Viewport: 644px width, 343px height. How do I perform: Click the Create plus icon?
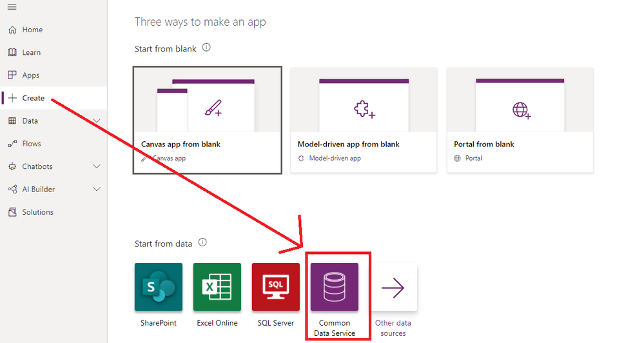click(x=12, y=98)
